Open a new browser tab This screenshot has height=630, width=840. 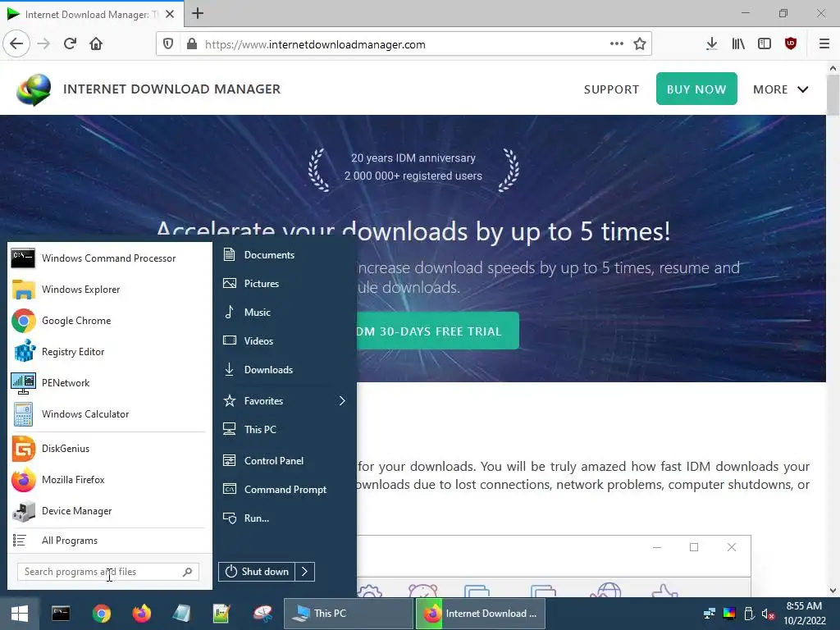198,13
